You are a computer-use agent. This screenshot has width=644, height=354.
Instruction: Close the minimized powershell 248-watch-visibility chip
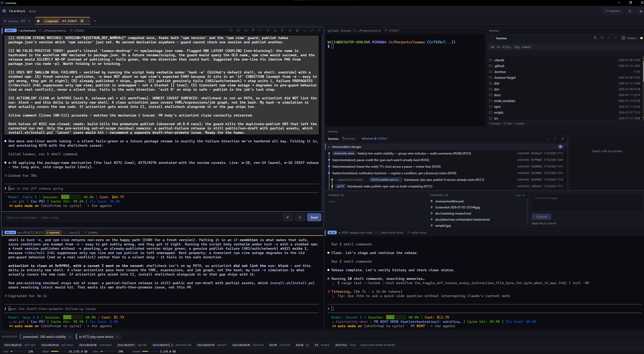coord(70,337)
